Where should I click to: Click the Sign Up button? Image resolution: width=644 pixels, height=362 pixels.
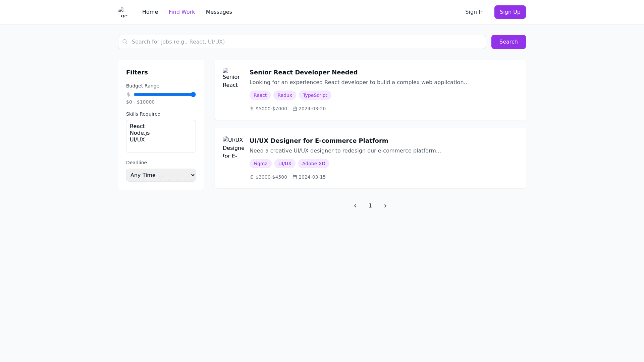(x=510, y=12)
